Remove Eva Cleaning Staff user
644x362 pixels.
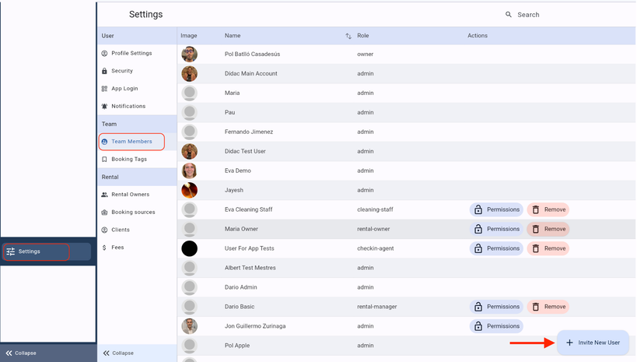coord(548,209)
